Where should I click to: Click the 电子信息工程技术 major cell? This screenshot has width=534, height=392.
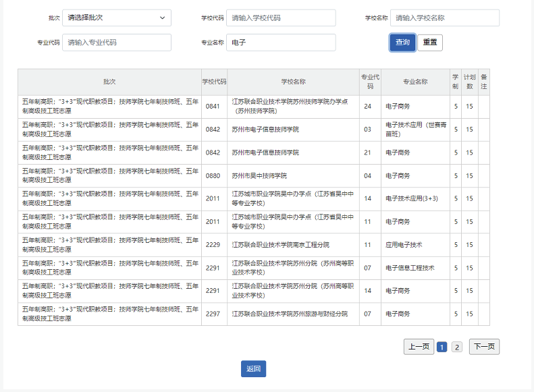click(410, 268)
